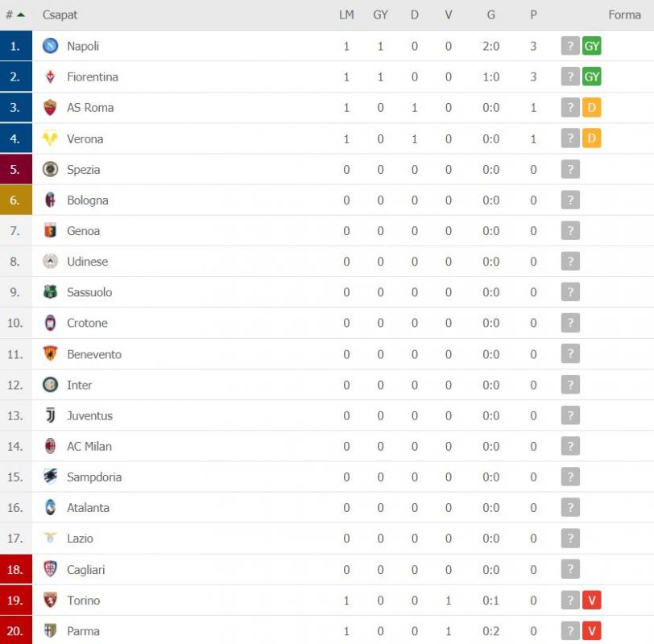Click Napoli's green GY form badge
The height and width of the screenshot is (644, 654).
(x=591, y=46)
